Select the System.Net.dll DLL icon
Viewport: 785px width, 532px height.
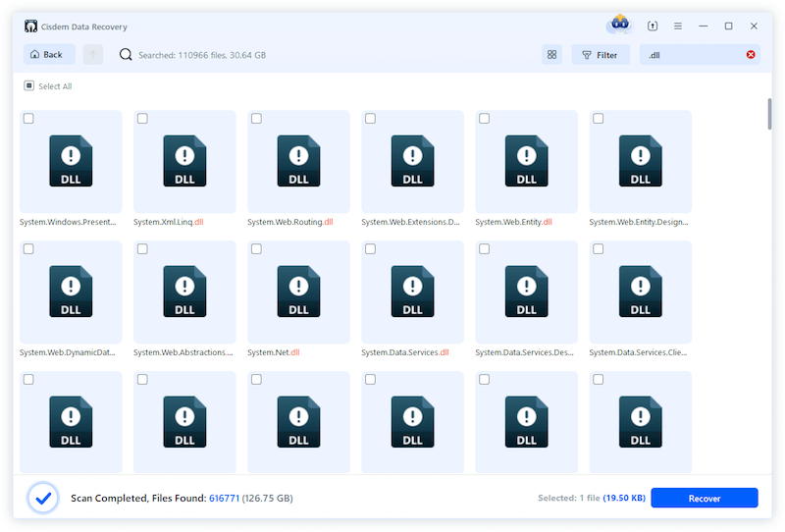298,292
